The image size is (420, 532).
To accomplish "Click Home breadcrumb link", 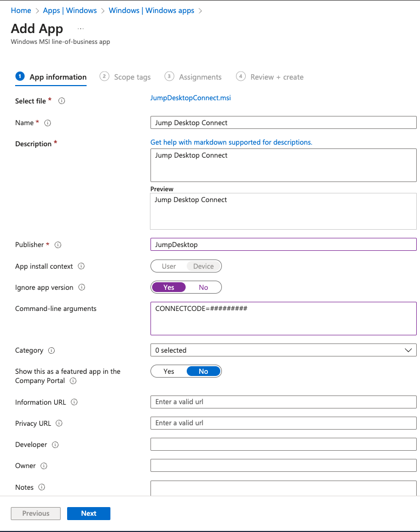I will pyautogui.click(x=21, y=10).
